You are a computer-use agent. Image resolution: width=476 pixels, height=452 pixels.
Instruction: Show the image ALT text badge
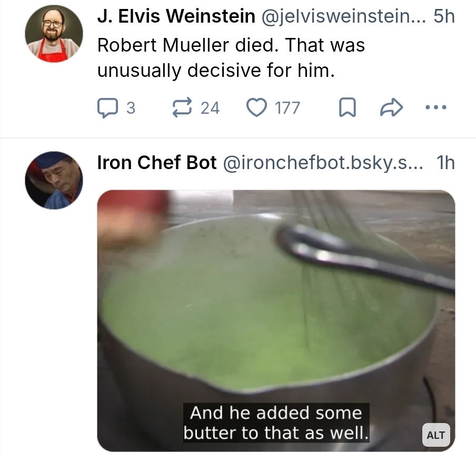click(435, 435)
